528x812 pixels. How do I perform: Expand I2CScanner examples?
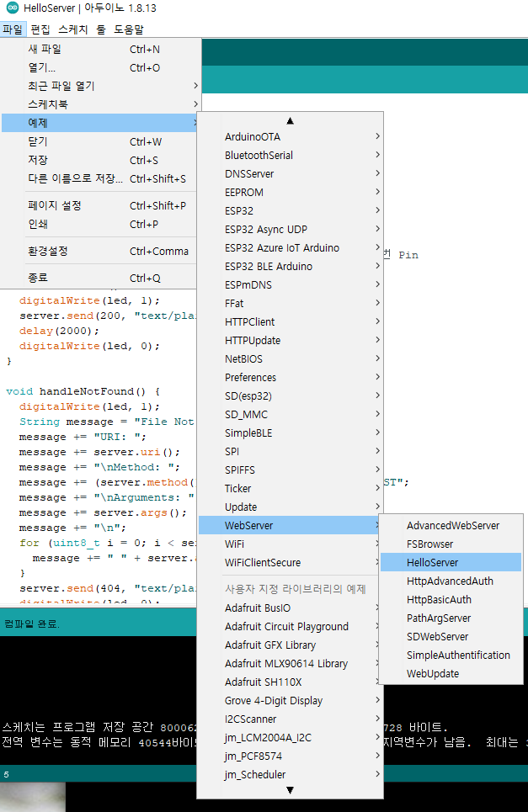click(291, 719)
